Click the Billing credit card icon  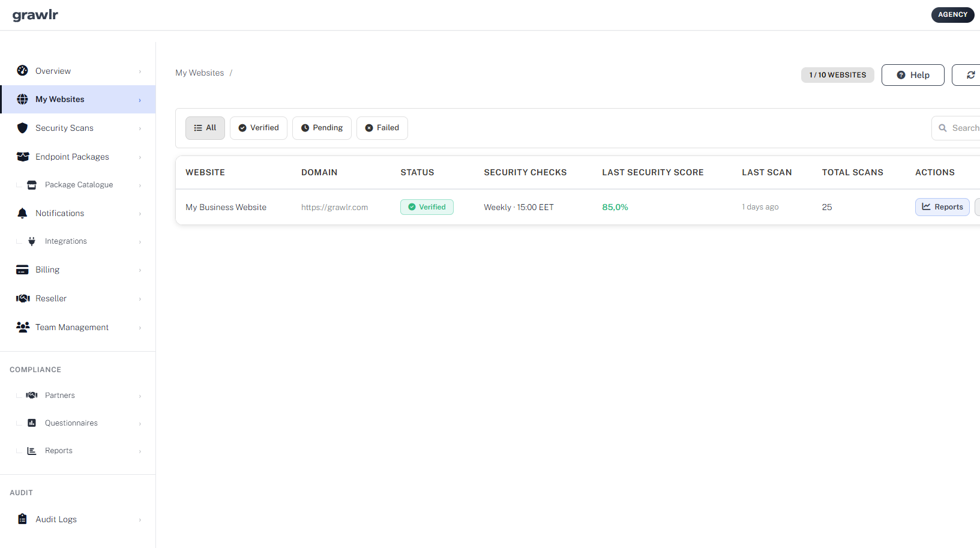tap(23, 269)
